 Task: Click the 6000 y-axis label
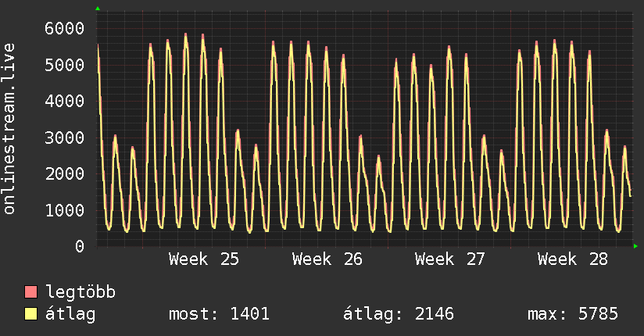tap(65, 28)
